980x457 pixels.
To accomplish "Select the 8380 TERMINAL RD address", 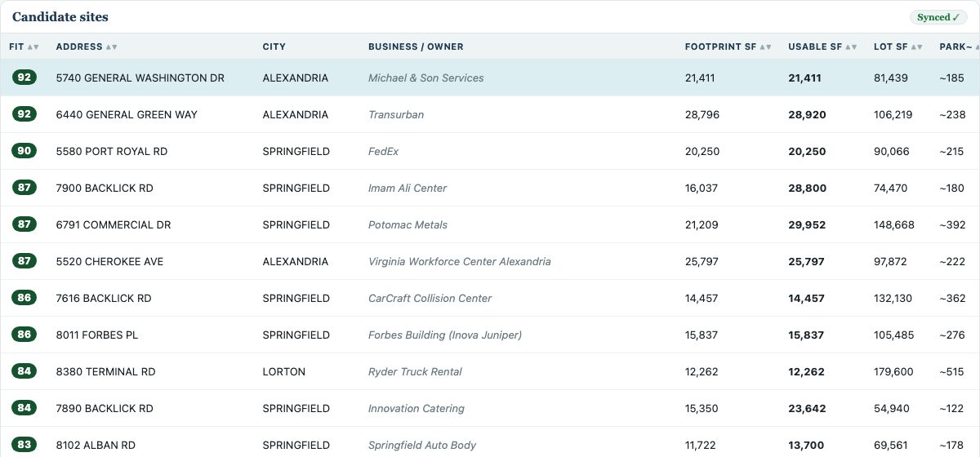I will pos(105,372).
